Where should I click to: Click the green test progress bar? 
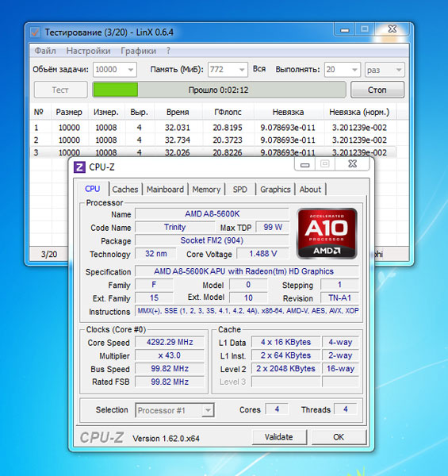[x=219, y=90]
